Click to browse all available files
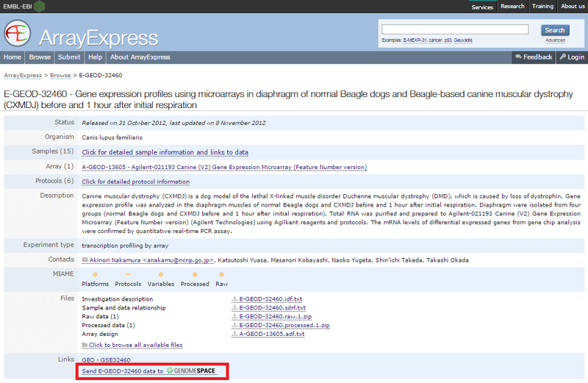 [x=135, y=344]
